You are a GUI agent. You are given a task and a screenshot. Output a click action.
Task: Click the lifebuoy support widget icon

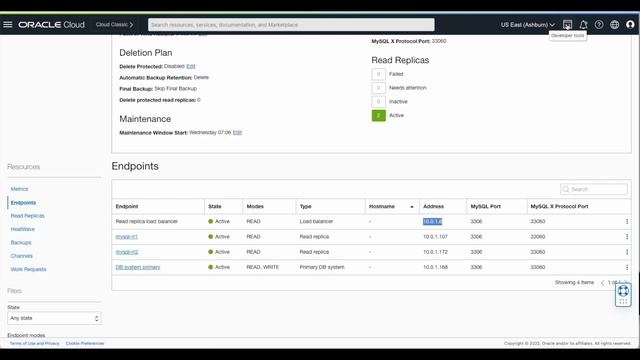[x=623, y=291]
